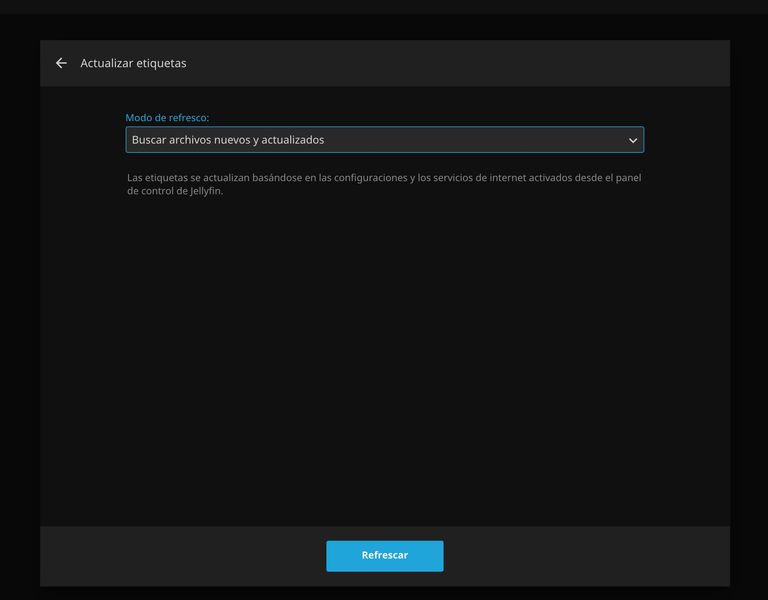This screenshot has width=768, height=600.
Task: Start the refresh with the Refrescar button
Action: (x=384, y=556)
